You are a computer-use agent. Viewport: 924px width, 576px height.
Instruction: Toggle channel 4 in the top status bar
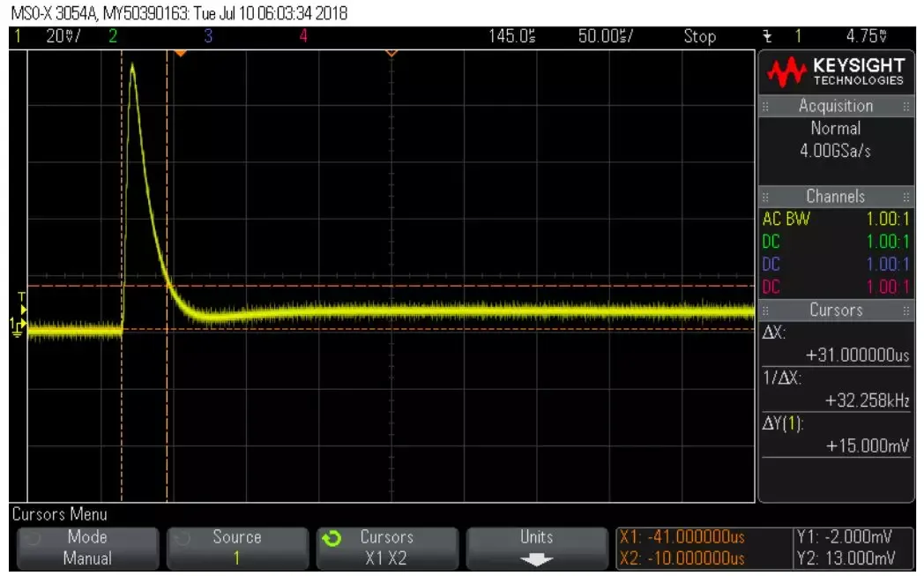pyautogui.click(x=303, y=36)
